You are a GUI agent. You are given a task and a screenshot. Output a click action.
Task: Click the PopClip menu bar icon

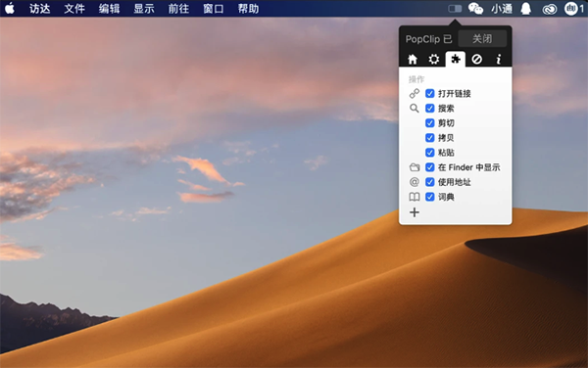(455, 8)
